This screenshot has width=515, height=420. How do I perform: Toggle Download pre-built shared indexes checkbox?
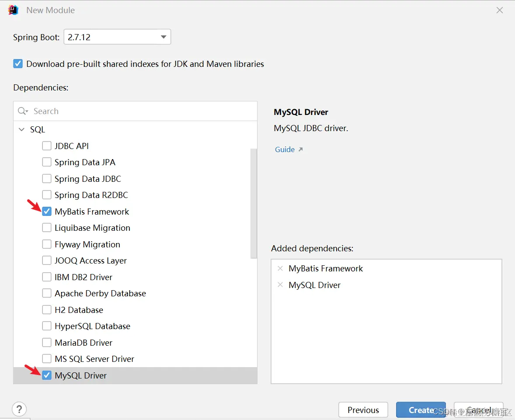click(x=18, y=64)
